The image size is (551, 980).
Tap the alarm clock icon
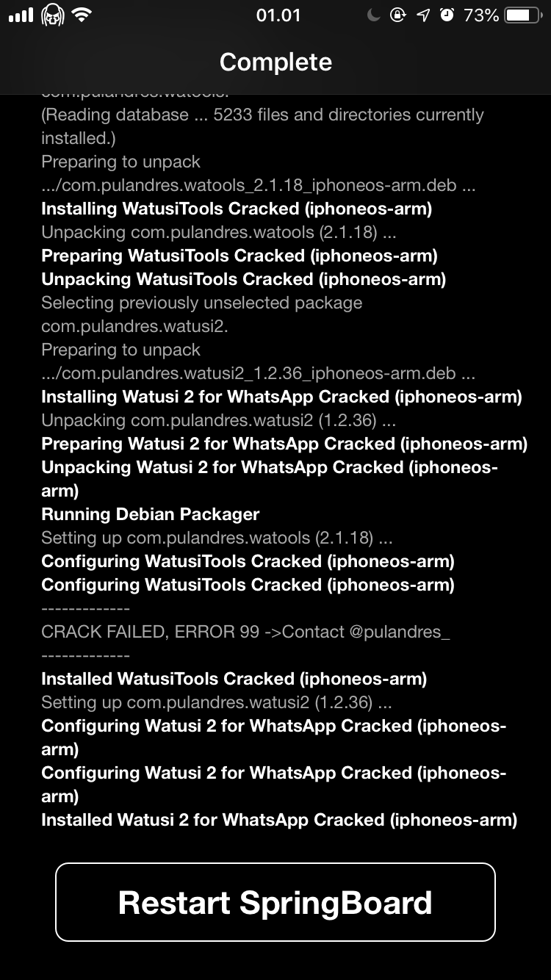pos(447,15)
